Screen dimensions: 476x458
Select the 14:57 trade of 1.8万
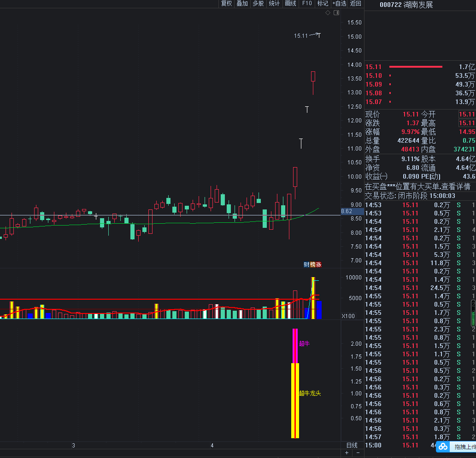pos(420,437)
